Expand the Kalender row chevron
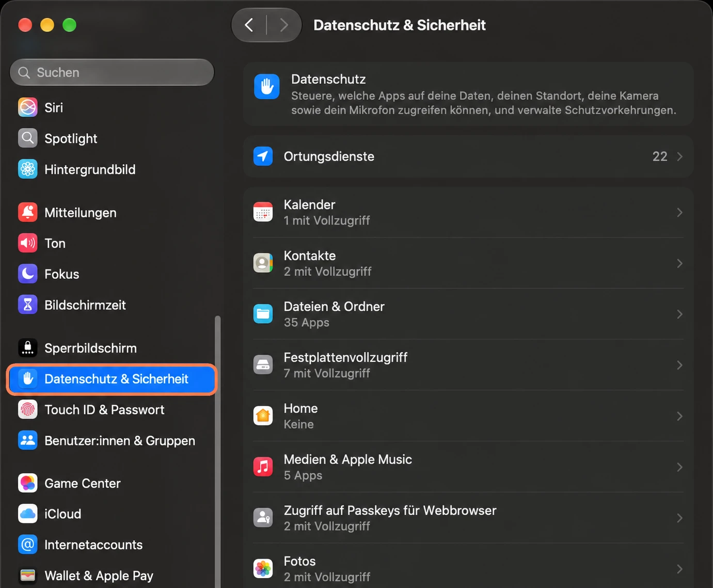The width and height of the screenshot is (713, 588). click(679, 212)
